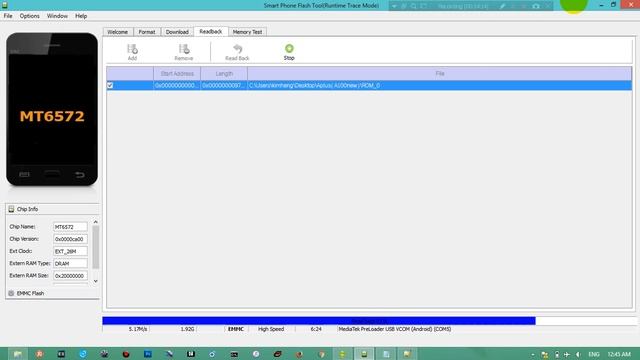The width and height of the screenshot is (640, 360).
Task: Open the Help menu
Action: (x=81, y=16)
